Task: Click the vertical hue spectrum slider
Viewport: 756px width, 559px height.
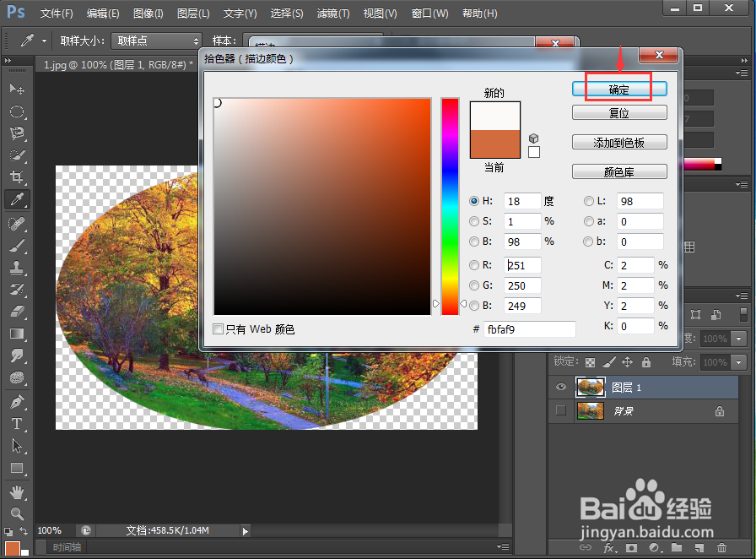Action: tap(450, 207)
